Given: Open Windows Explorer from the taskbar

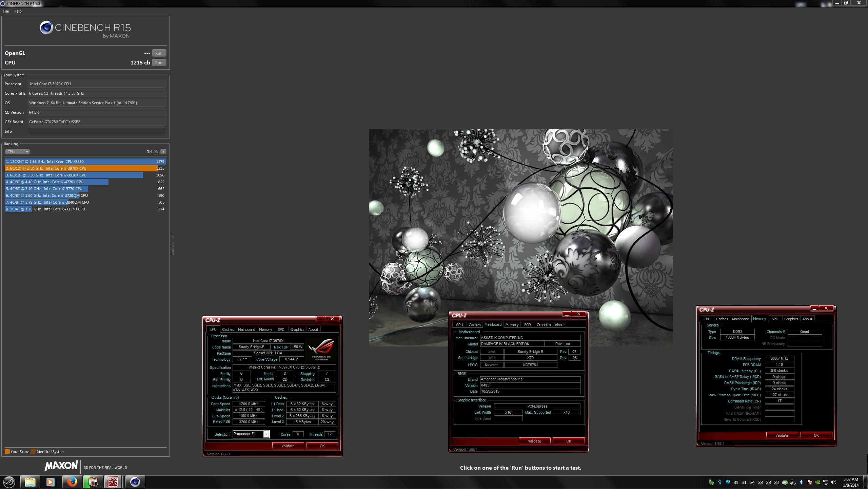Looking at the screenshot, I should coord(30,482).
